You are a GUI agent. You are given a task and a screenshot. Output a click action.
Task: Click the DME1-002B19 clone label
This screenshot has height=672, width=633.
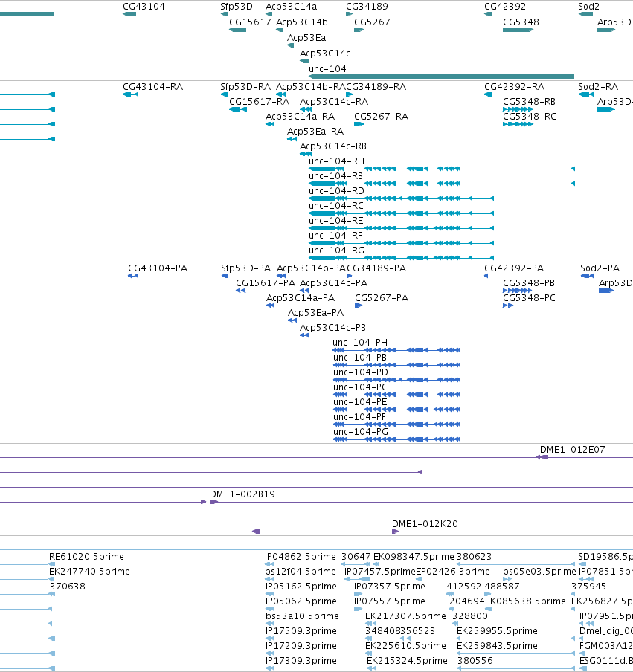[x=242, y=494]
